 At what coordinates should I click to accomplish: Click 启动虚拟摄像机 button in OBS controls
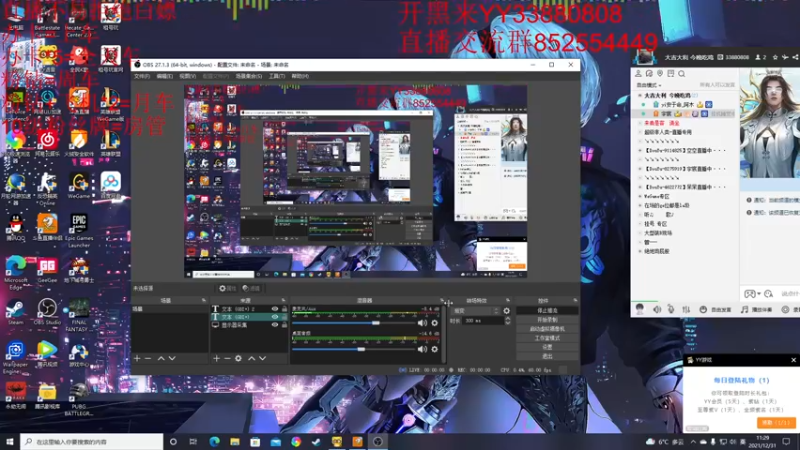547,329
